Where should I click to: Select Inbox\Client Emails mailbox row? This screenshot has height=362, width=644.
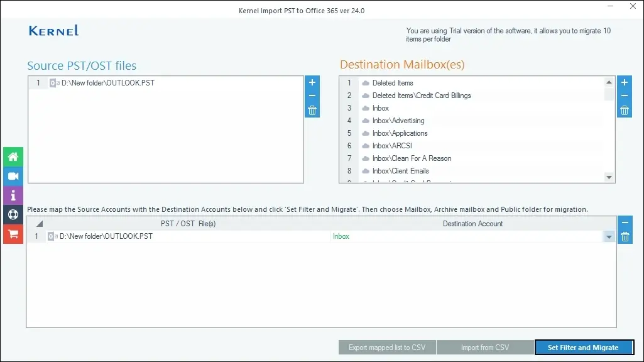[472, 171]
